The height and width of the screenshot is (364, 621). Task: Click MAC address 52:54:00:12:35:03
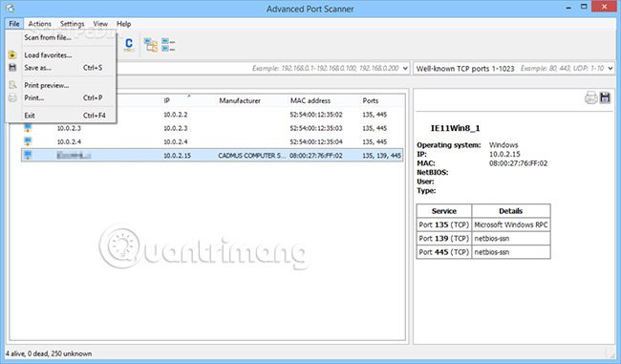tap(316, 128)
